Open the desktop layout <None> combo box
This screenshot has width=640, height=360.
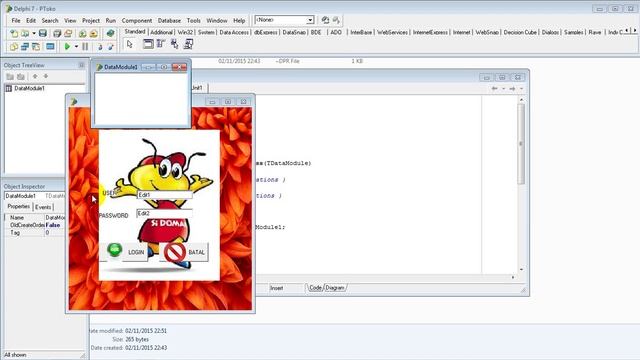[284, 20]
